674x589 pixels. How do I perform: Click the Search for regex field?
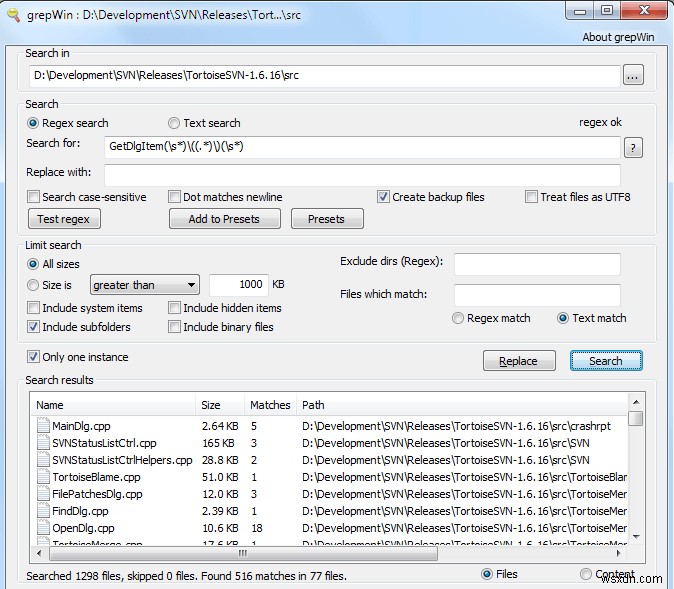click(x=362, y=147)
